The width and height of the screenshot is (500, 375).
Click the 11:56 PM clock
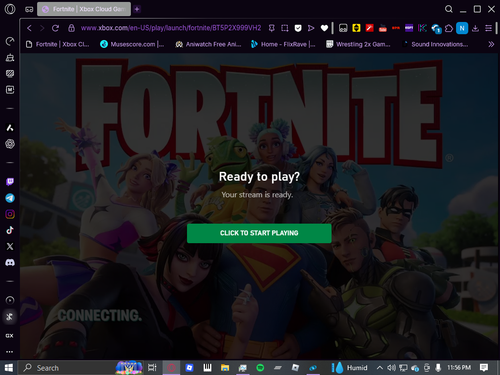(x=459, y=368)
